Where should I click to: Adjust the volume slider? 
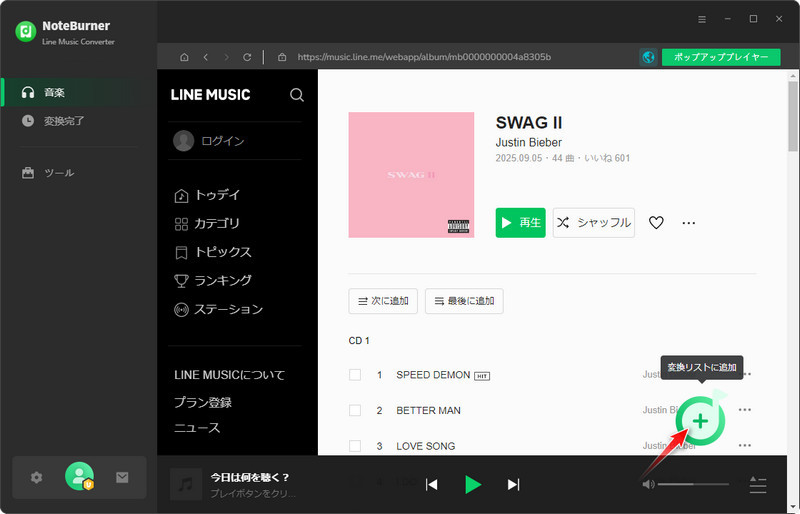point(693,484)
